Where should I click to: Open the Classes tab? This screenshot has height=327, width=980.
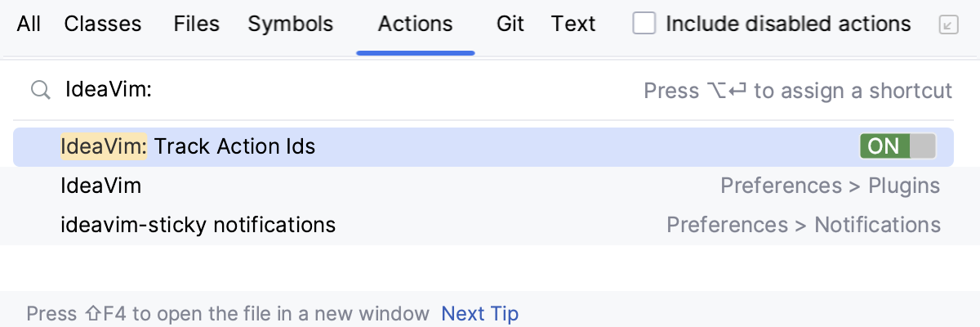point(103,25)
